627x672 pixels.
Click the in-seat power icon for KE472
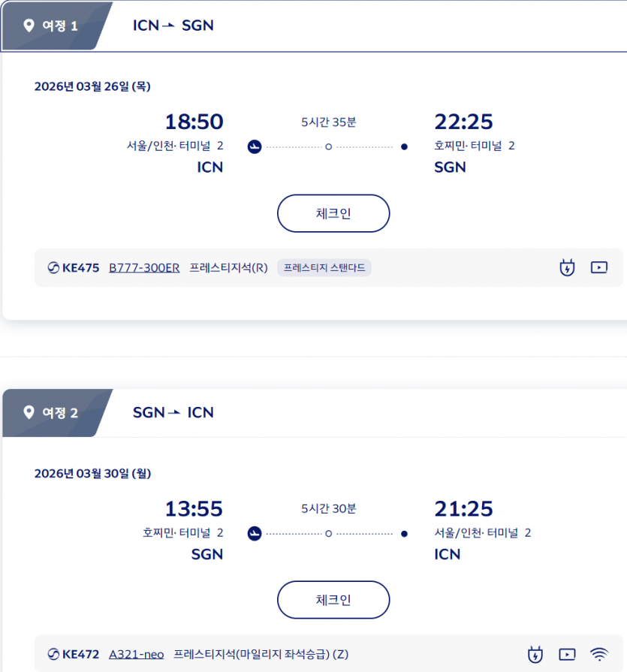coord(535,655)
